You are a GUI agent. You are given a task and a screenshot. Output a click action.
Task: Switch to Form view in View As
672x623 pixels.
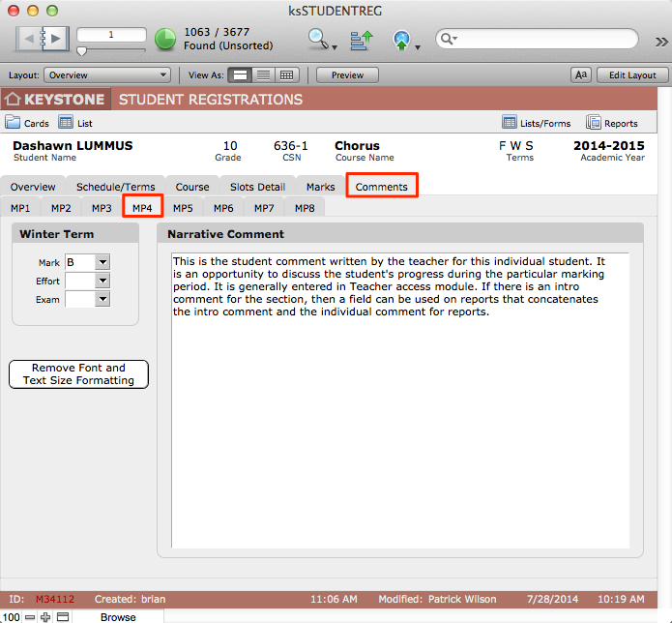(241, 74)
